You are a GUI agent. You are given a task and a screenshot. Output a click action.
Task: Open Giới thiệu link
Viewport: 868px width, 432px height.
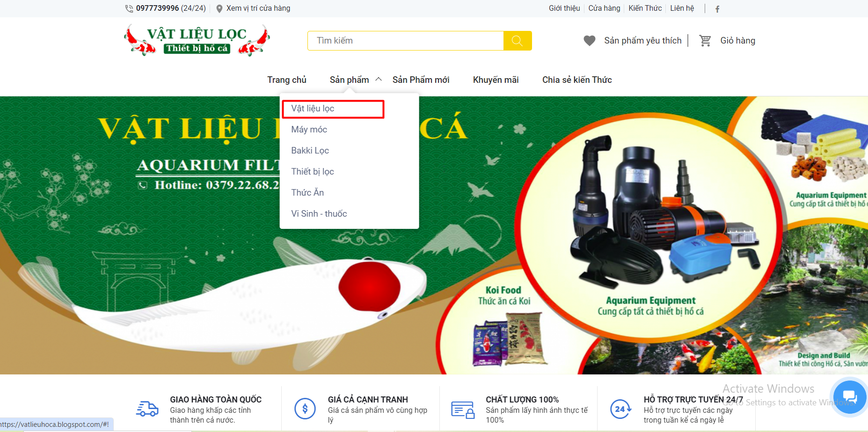pyautogui.click(x=564, y=8)
